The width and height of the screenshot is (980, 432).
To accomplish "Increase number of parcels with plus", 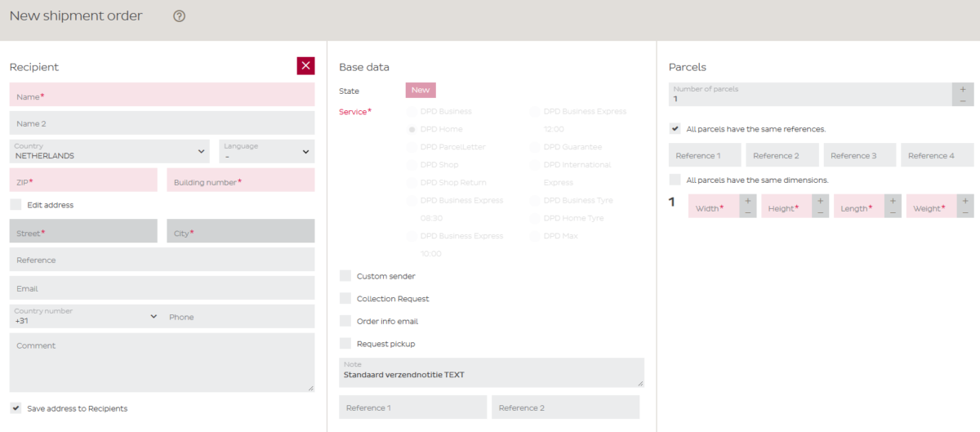I will (x=963, y=89).
